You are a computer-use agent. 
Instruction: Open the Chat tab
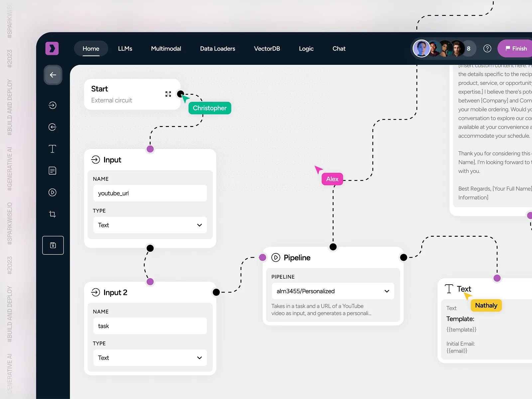tap(339, 49)
